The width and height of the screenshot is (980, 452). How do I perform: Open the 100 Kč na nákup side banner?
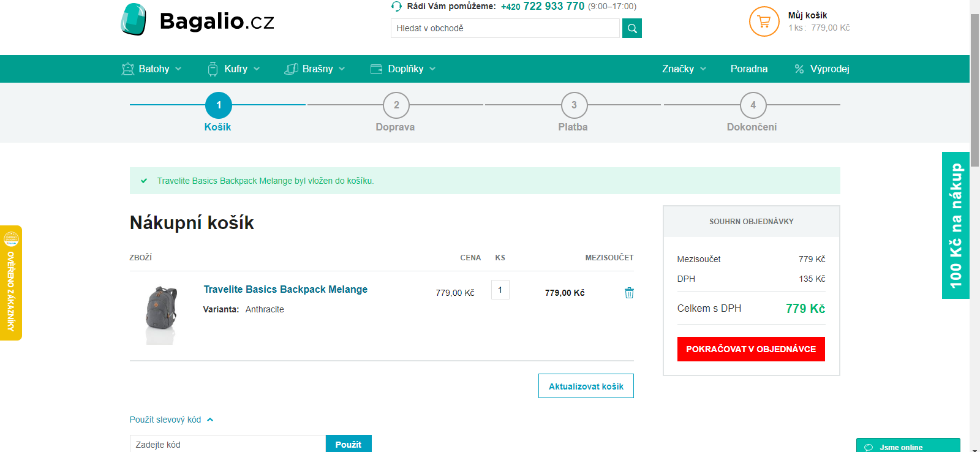pos(956,225)
